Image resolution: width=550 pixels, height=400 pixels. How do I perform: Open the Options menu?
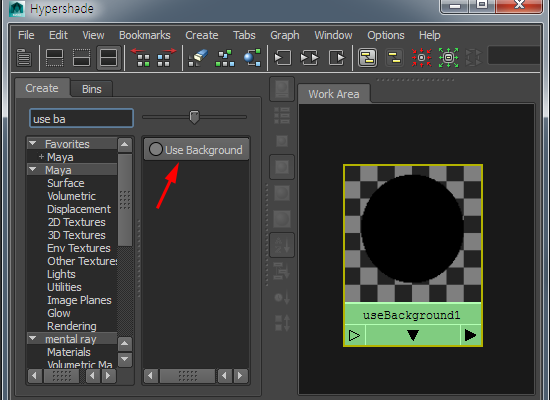pos(386,35)
